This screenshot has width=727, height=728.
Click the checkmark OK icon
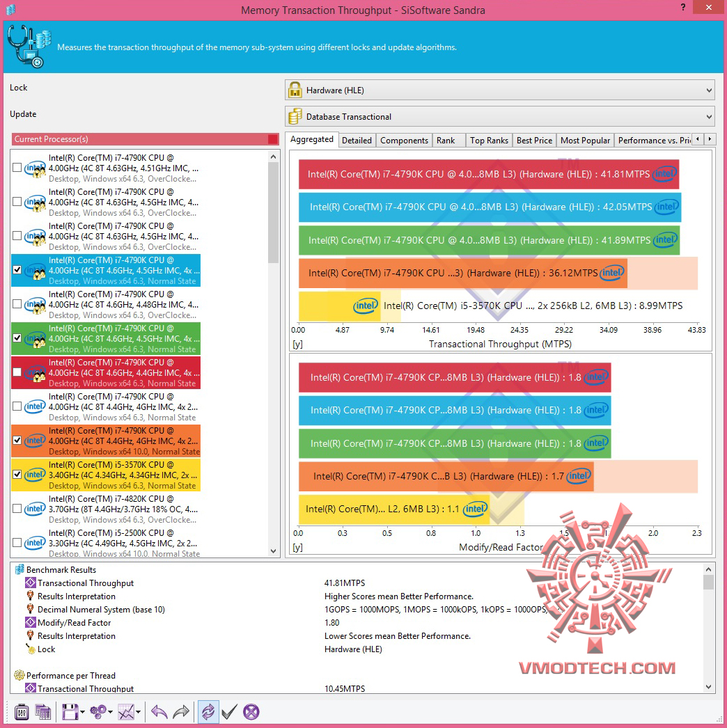230,711
